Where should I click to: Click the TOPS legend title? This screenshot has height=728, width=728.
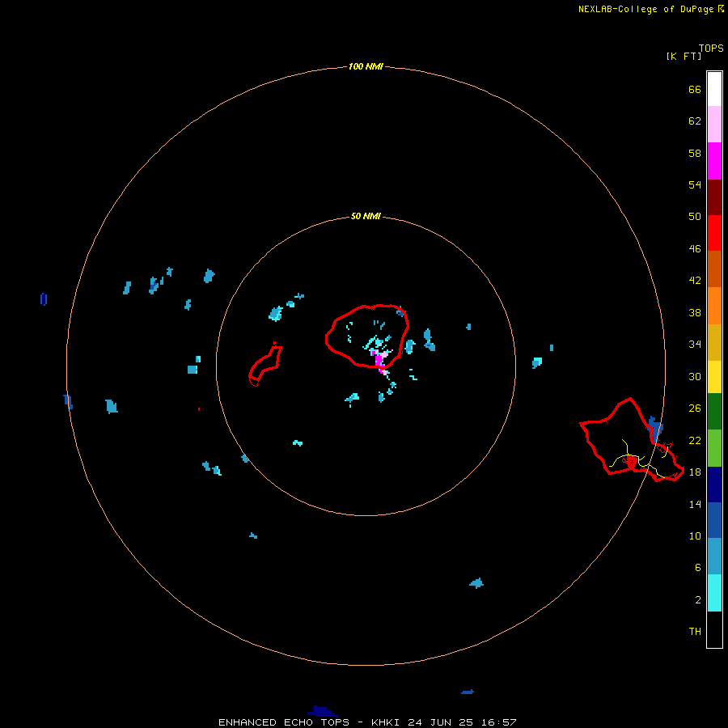click(711, 49)
